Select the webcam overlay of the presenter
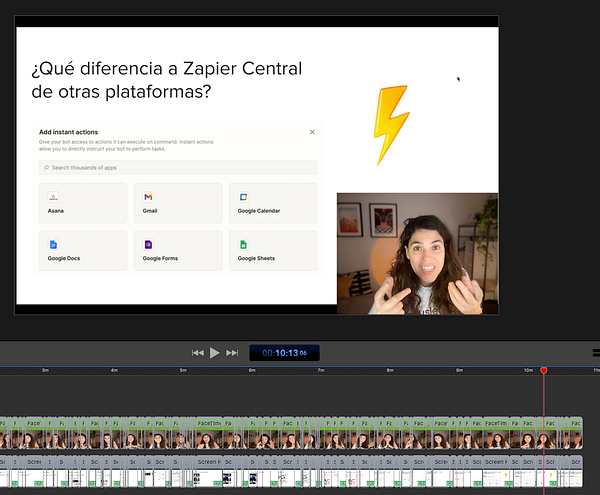Image resolution: width=600 pixels, height=495 pixels. click(417, 253)
